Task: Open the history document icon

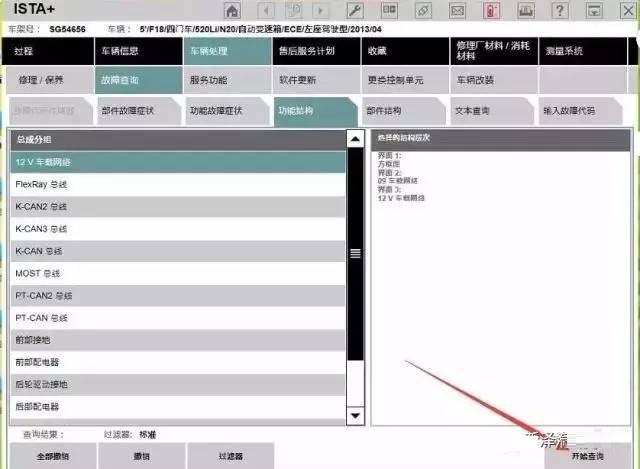Action: pos(294,11)
